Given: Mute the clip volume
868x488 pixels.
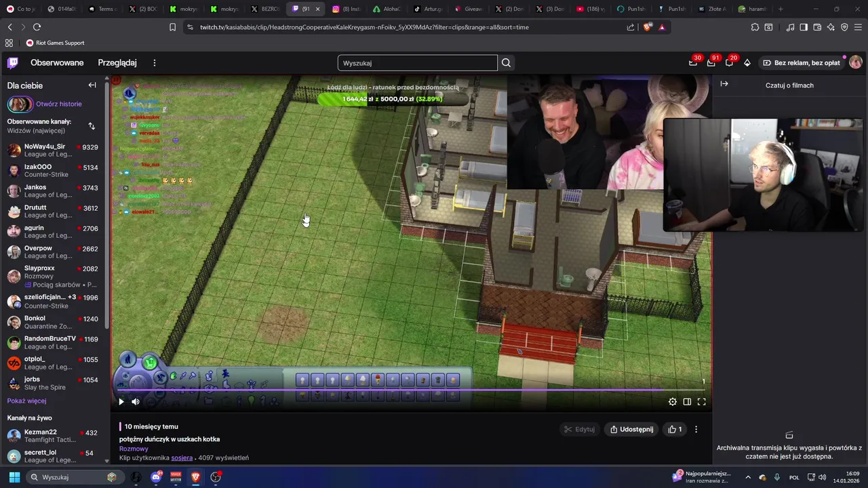Looking at the screenshot, I should click(136, 402).
